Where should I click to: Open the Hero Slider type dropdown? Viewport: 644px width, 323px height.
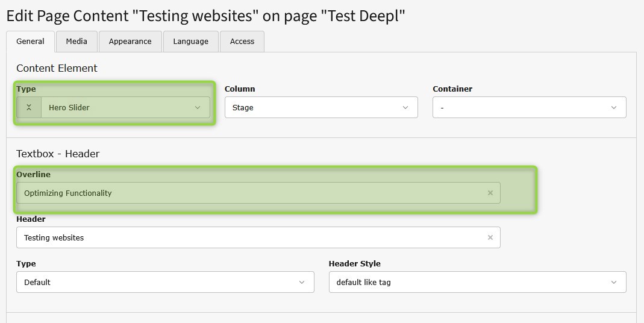[125, 107]
